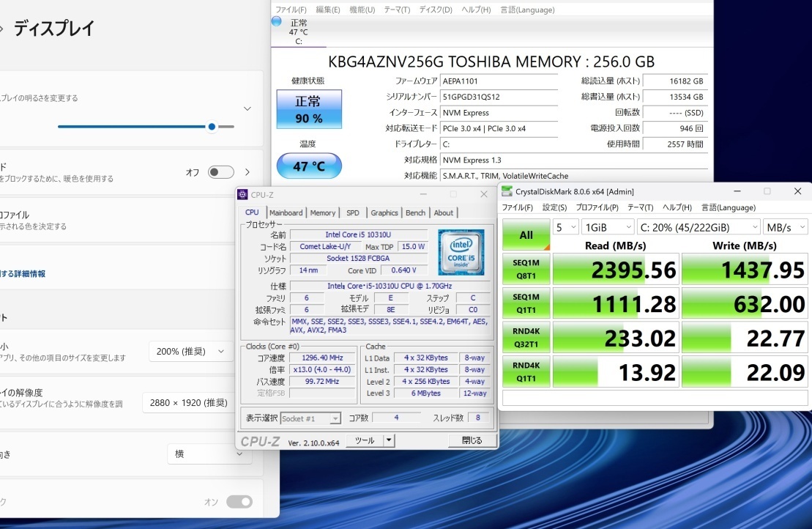Open the 1GiB test size dropdown
The height and width of the screenshot is (529, 812).
(608, 227)
